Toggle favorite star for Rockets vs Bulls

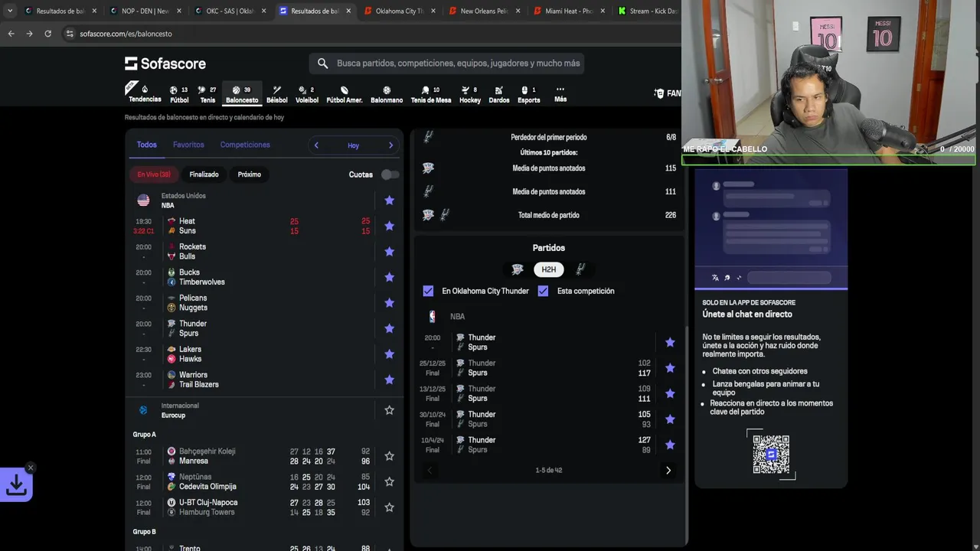tap(389, 252)
